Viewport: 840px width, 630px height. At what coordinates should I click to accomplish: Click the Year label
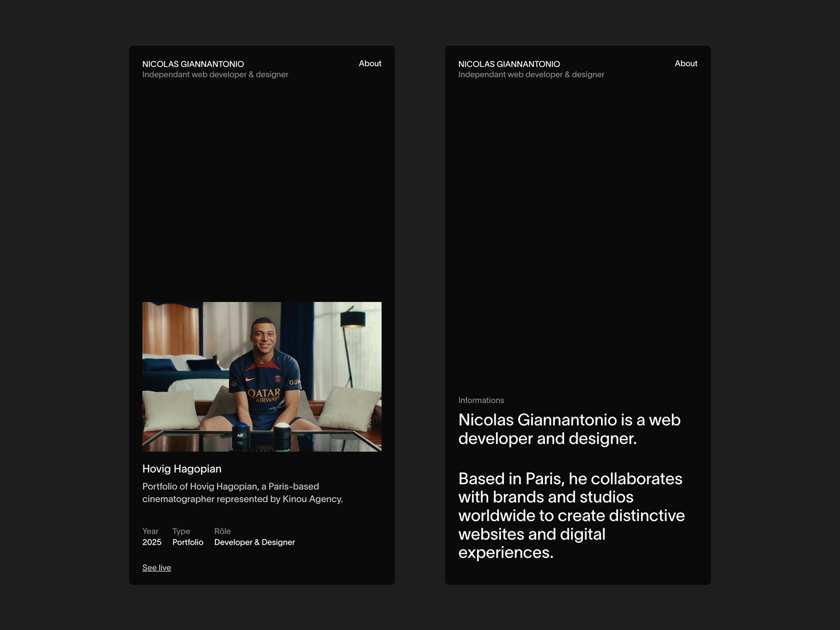click(150, 531)
